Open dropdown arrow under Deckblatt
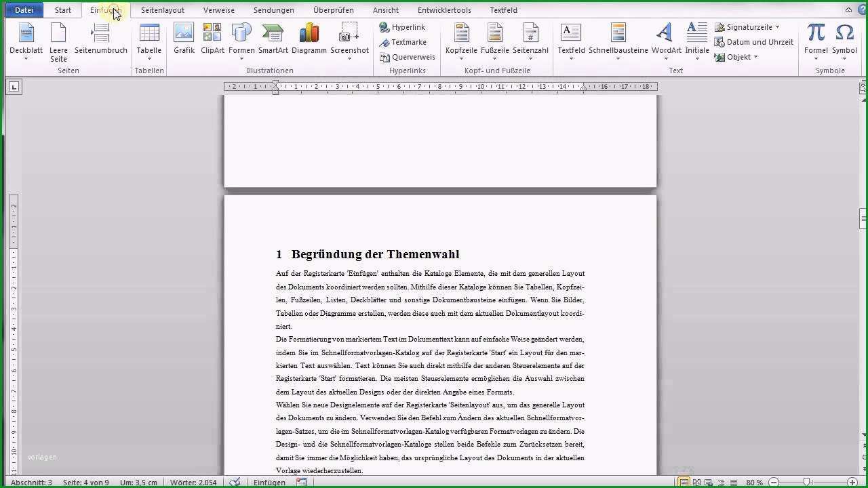The height and width of the screenshot is (488, 868). (x=26, y=59)
